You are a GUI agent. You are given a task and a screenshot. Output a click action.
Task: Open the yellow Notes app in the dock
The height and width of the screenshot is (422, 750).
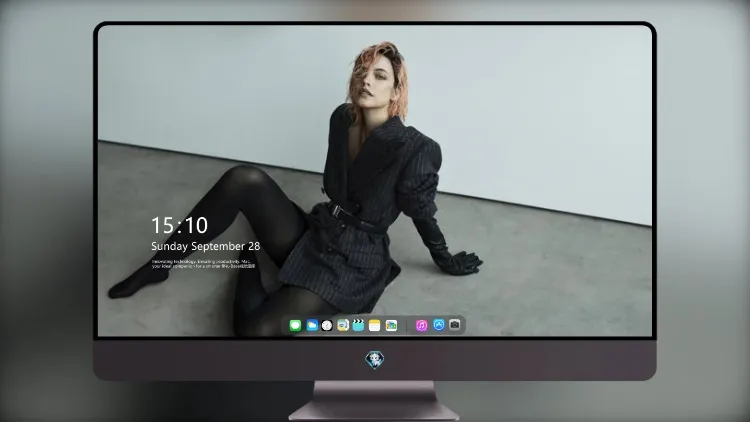click(x=375, y=325)
